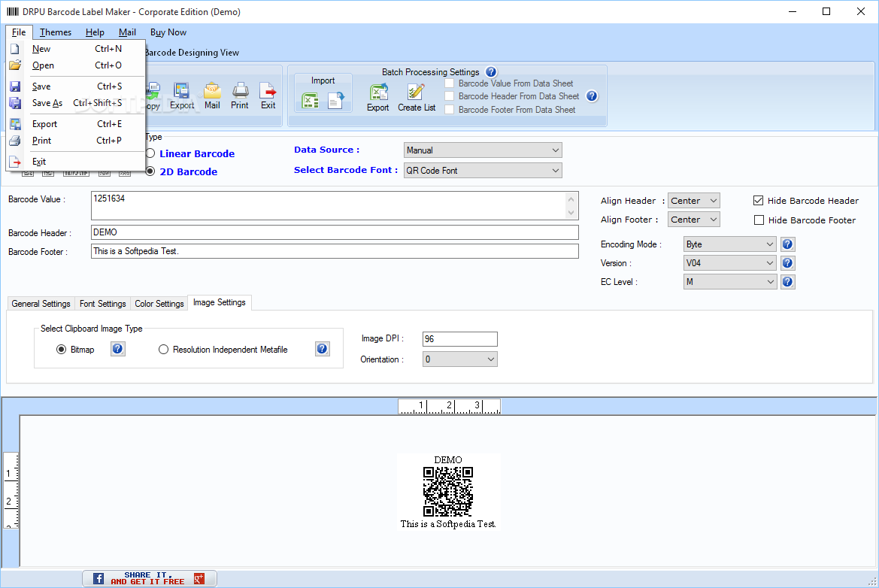Enable Barcode Value From Data Sheet
The width and height of the screenshot is (879, 588).
[449, 83]
